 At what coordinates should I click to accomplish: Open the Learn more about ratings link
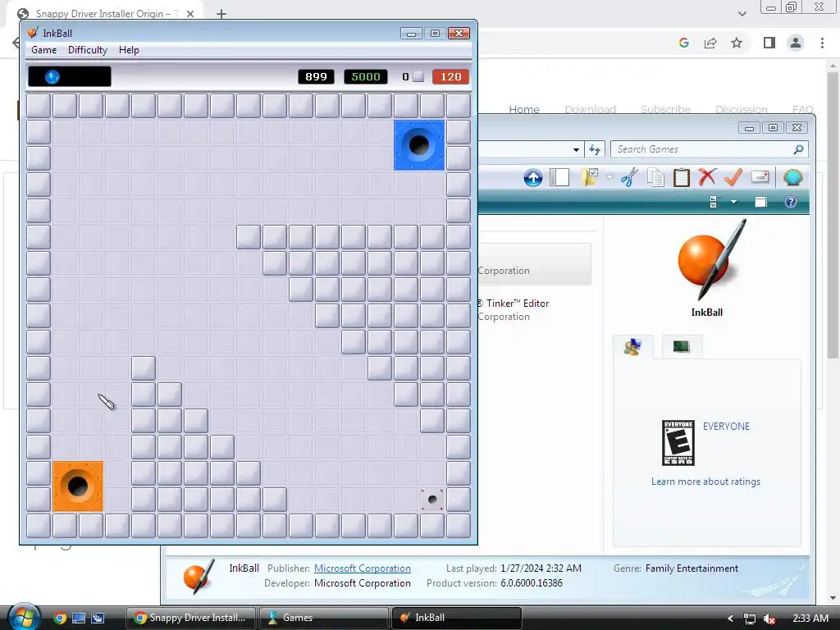[x=705, y=482]
